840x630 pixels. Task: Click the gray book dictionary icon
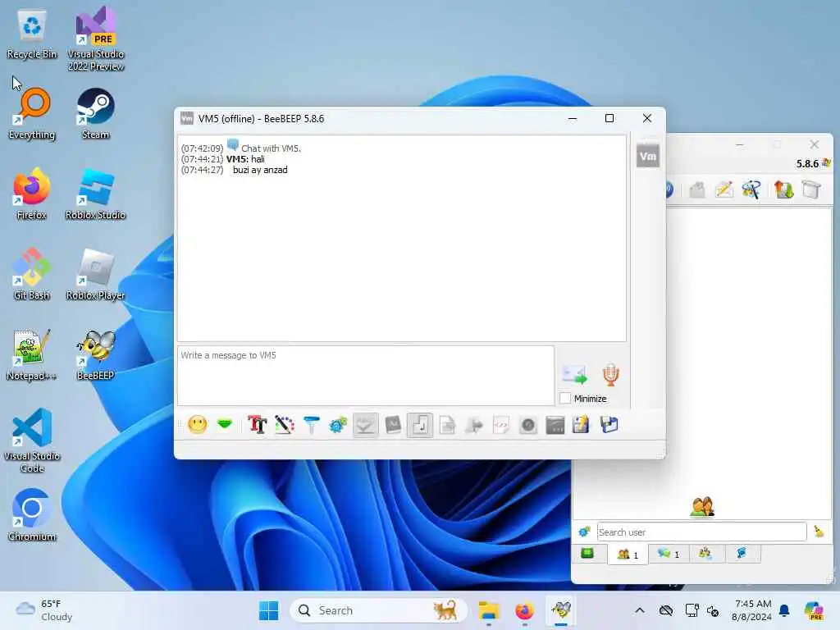pos(393,426)
